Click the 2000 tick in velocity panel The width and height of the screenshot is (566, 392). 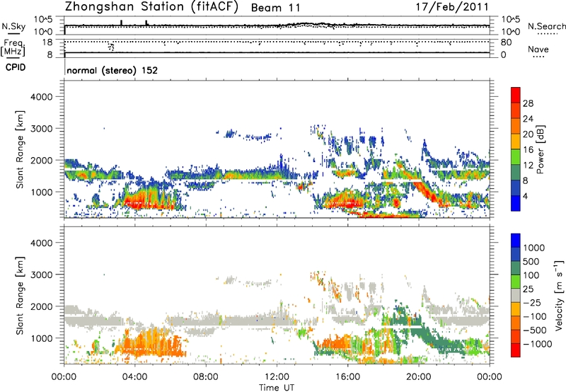point(41,306)
